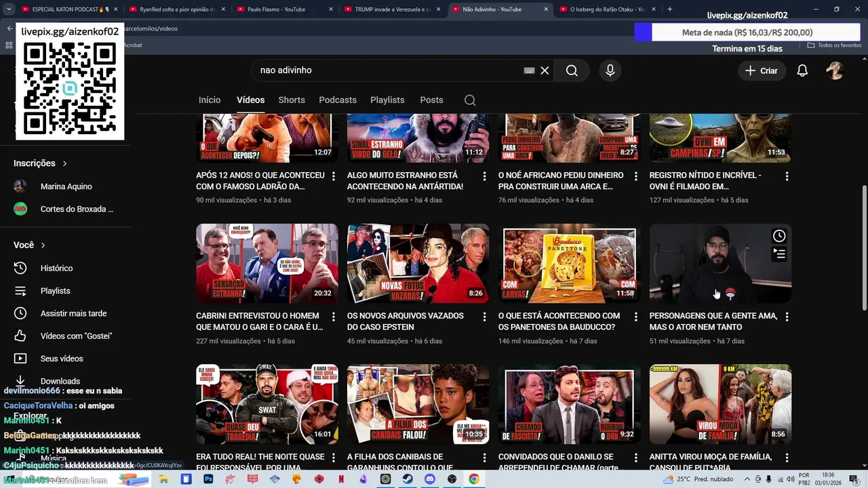
Task: Open notifications bell
Action: pos(802,70)
